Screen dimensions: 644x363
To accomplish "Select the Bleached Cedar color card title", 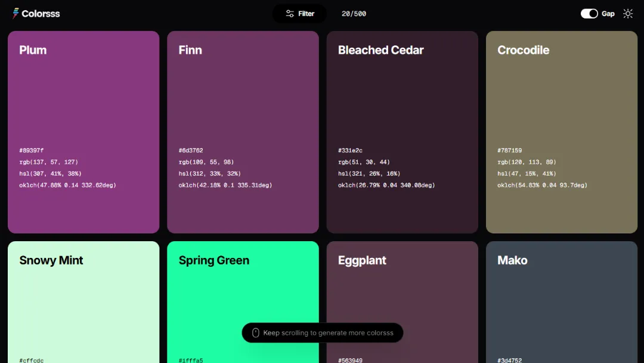I will click(380, 50).
